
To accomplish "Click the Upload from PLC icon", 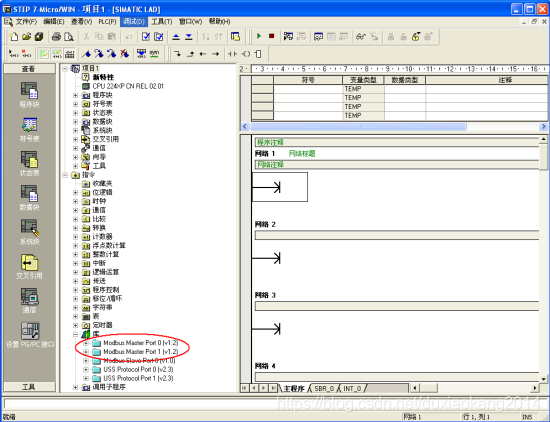I will 176,36.
